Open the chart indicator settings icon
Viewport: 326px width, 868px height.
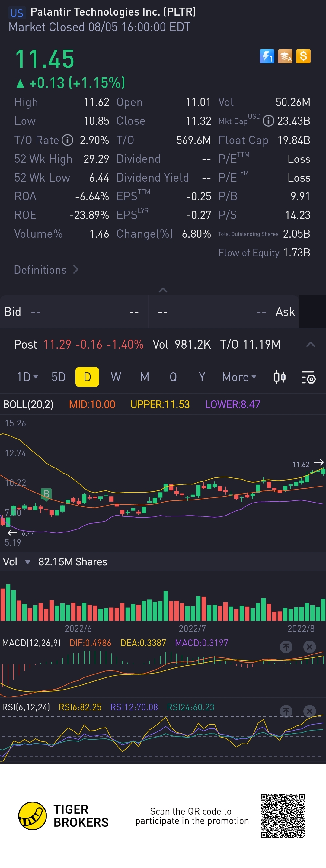[x=308, y=377]
